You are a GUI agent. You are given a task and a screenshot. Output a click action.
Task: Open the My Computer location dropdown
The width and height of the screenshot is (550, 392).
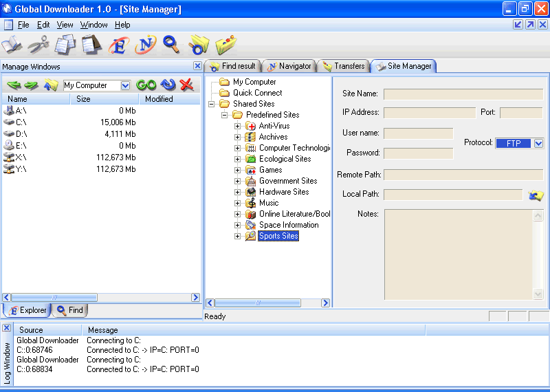click(x=125, y=85)
